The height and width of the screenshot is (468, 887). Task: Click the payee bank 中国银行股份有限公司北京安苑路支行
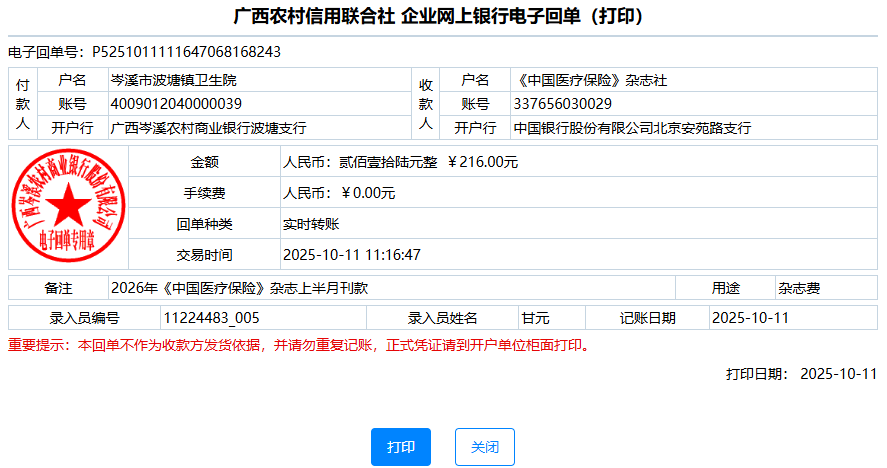click(x=631, y=128)
